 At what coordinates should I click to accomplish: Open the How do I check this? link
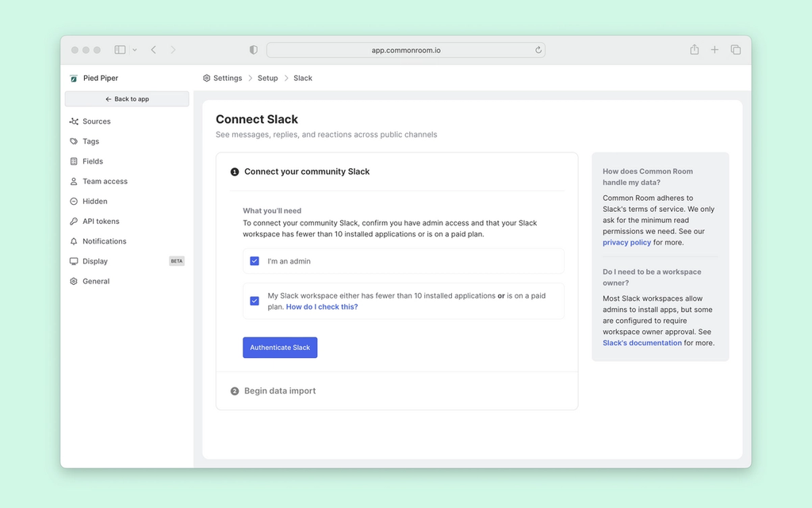click(322, 307)
